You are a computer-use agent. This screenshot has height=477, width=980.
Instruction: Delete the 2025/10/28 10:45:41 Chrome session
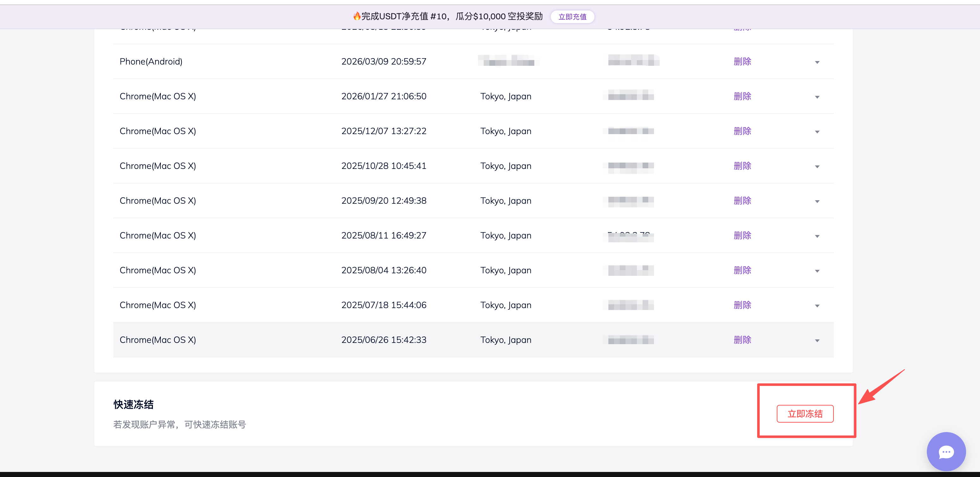coord(742,166)
